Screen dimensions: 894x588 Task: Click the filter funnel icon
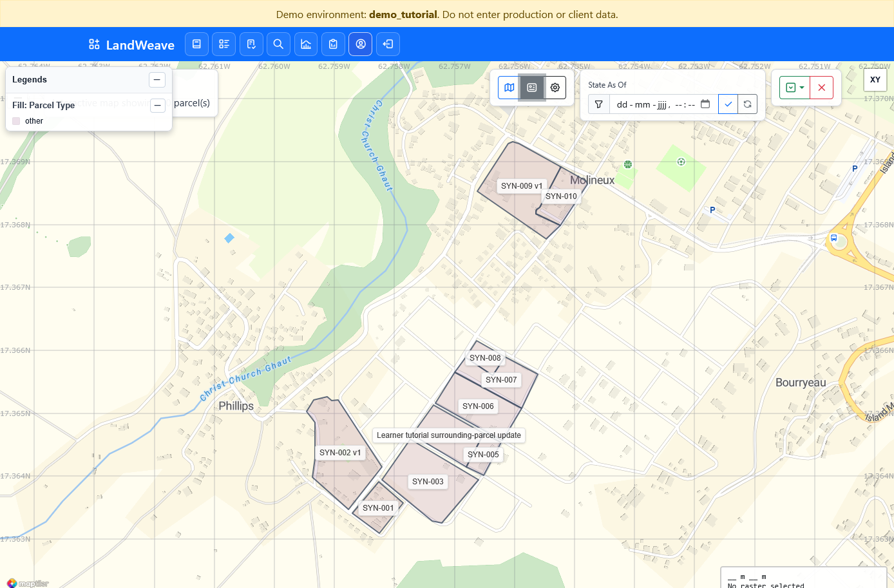click(x=599, y=104)
